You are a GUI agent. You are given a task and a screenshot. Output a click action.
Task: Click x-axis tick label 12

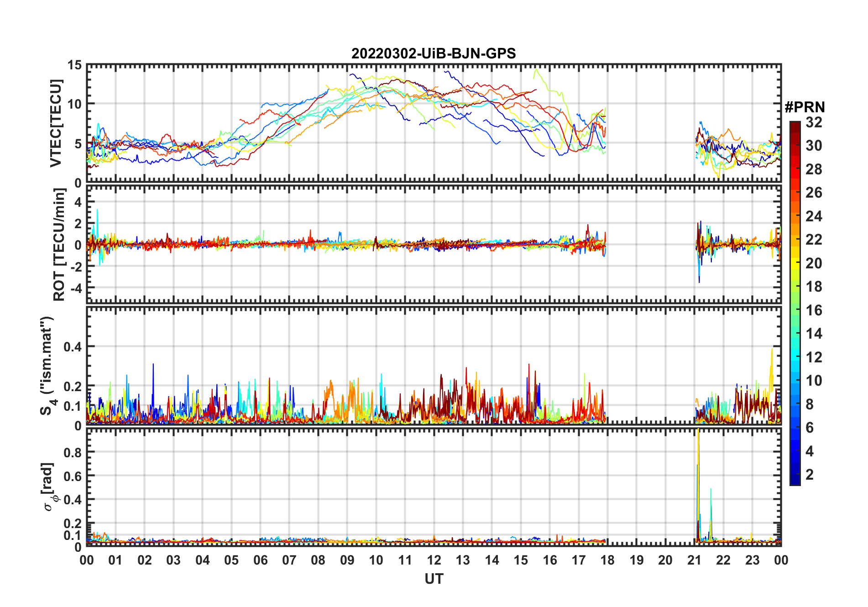[434, 560]
